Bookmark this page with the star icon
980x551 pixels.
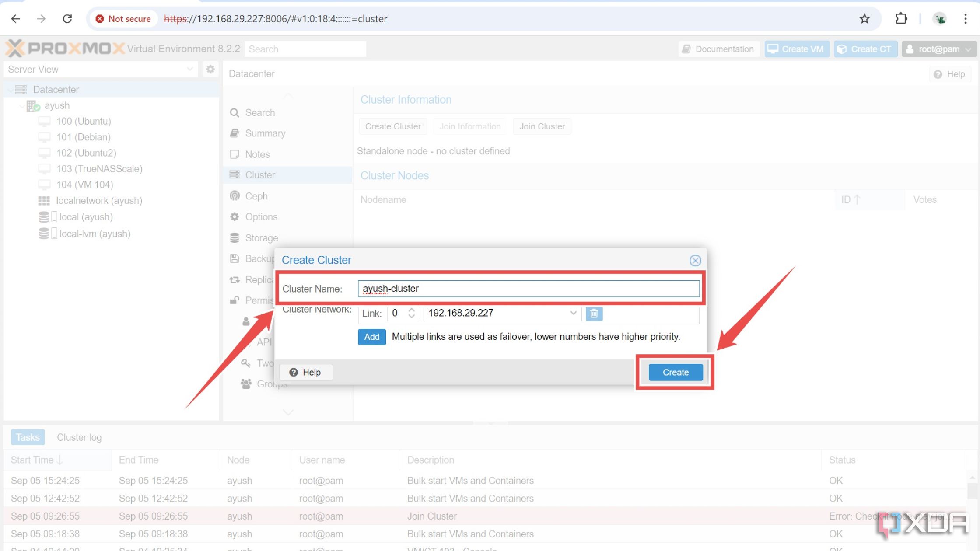click(864, 19)
